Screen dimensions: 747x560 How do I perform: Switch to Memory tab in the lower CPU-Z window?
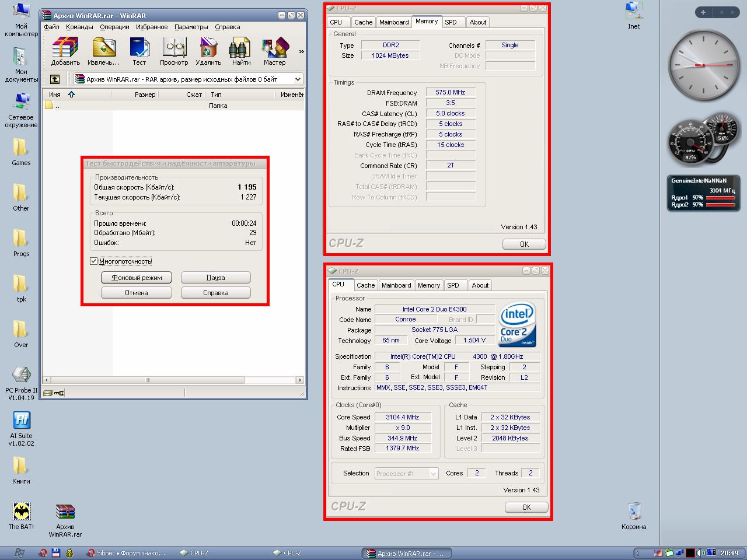(429, 285)
